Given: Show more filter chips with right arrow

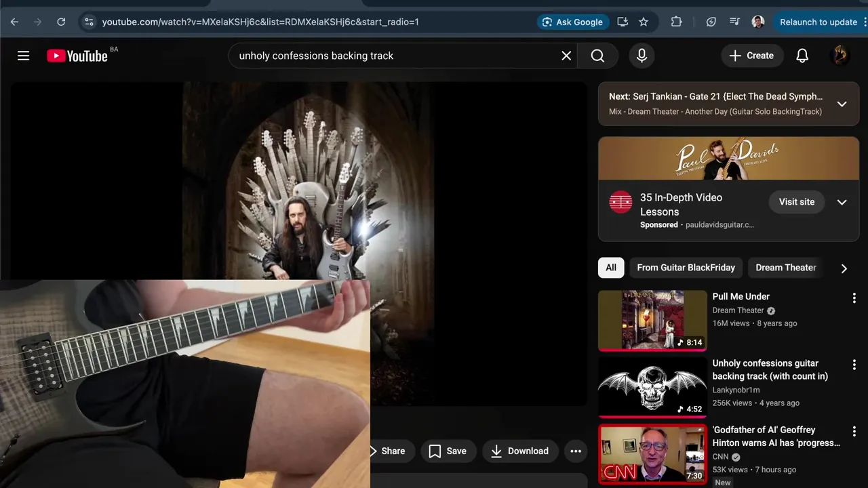Looking at the screenshot, I should point(844,268).
